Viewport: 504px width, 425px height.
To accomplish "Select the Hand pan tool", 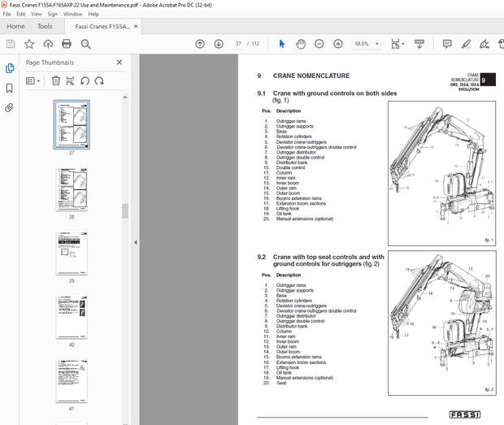I will tap(300, 44).
